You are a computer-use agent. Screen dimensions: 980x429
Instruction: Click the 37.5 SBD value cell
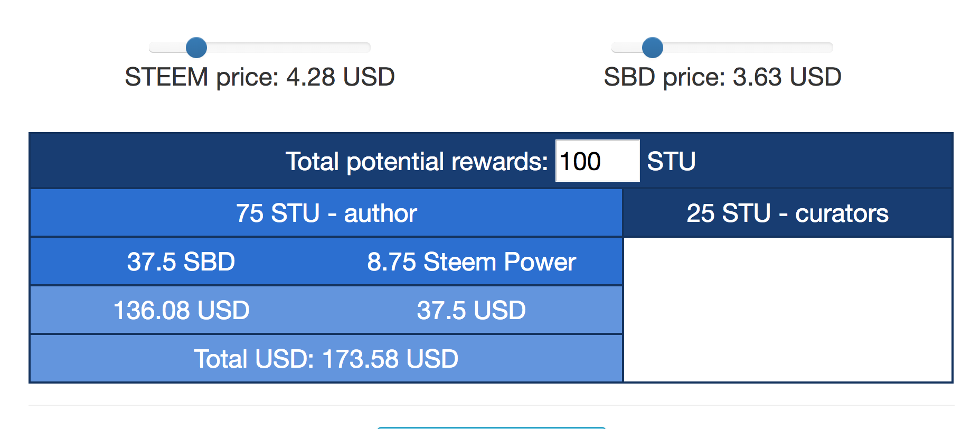(181, 262)
